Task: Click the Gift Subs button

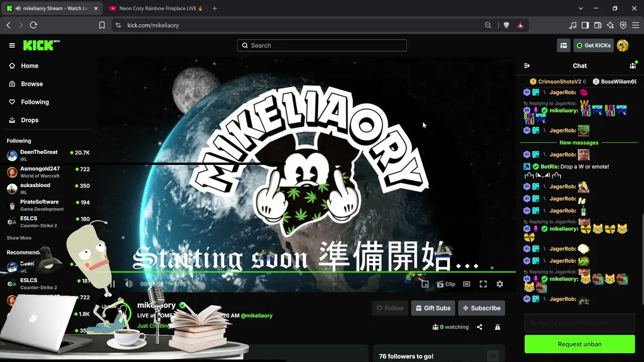Action: 433,308
